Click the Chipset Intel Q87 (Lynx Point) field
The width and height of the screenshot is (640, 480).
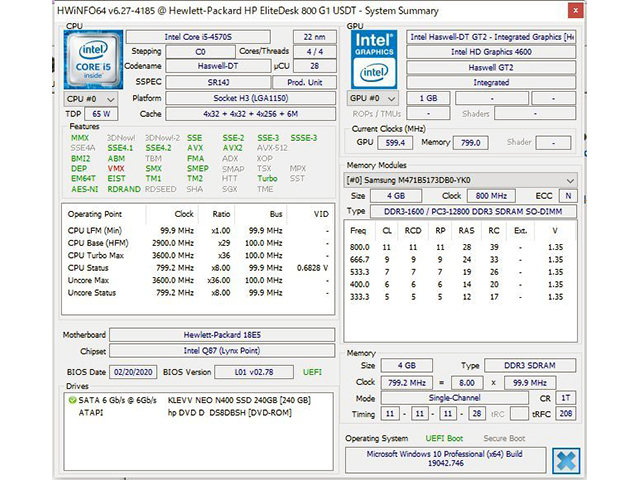coord(222,351)
